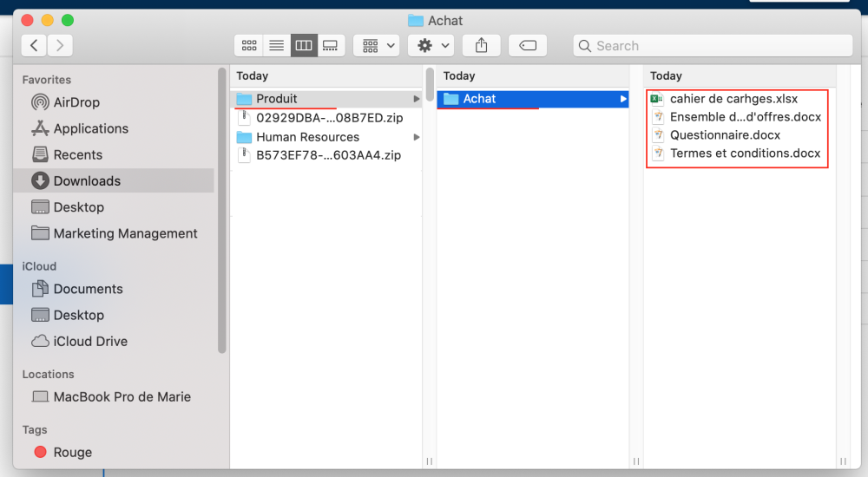The width and height of the screenshot is (868, 477).
Task: Click the Recents icon
Action: (x=40, y=154)
